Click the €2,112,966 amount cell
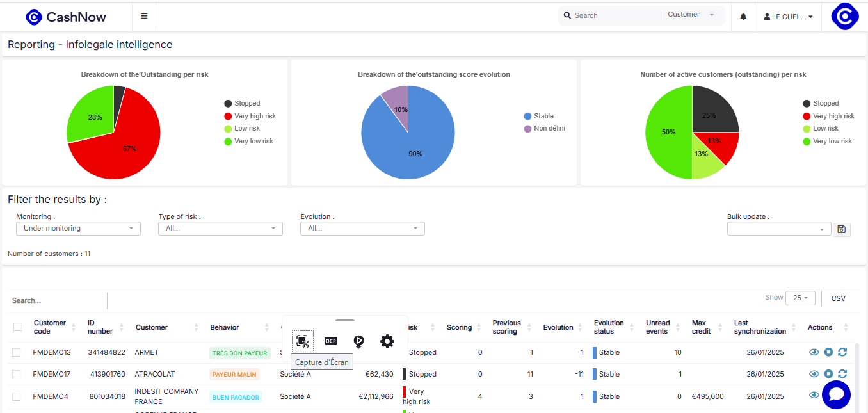The image size is (868, 413). 376,396
